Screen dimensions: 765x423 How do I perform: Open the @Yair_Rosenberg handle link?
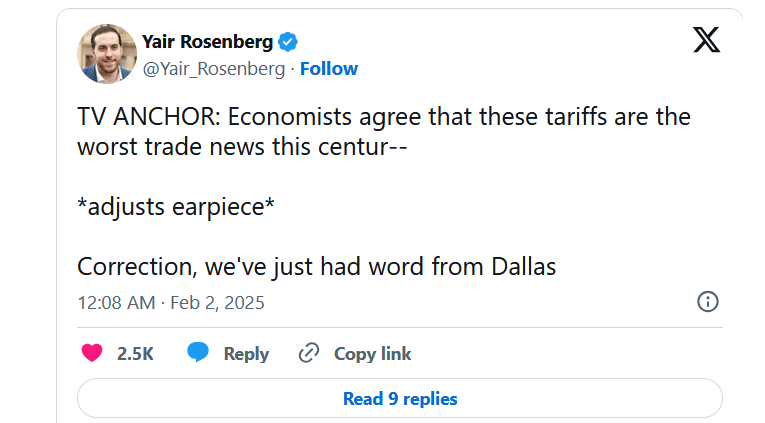click(x=214, y=68)
